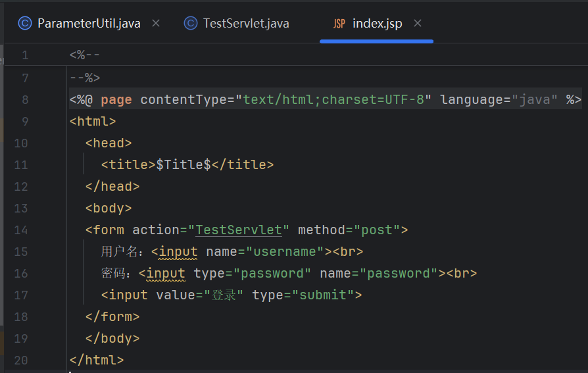Close the ParameterUtil.java tab
Screen dimensions: 588x373
tap(156, 23)
